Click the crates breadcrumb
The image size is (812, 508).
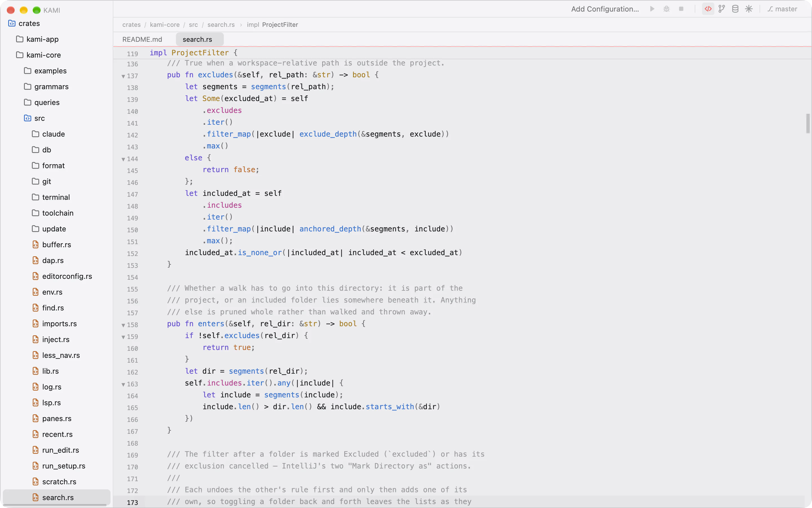(131, 25)
